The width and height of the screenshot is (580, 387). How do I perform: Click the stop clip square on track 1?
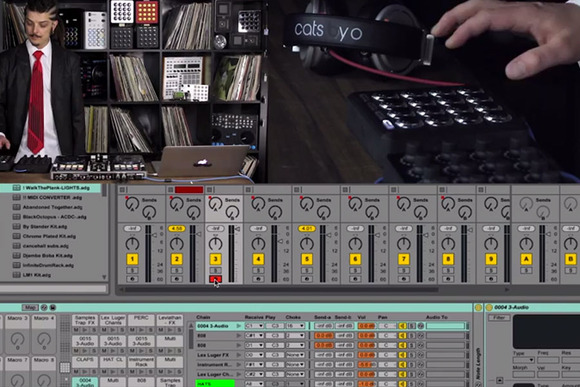click(122, 190)
